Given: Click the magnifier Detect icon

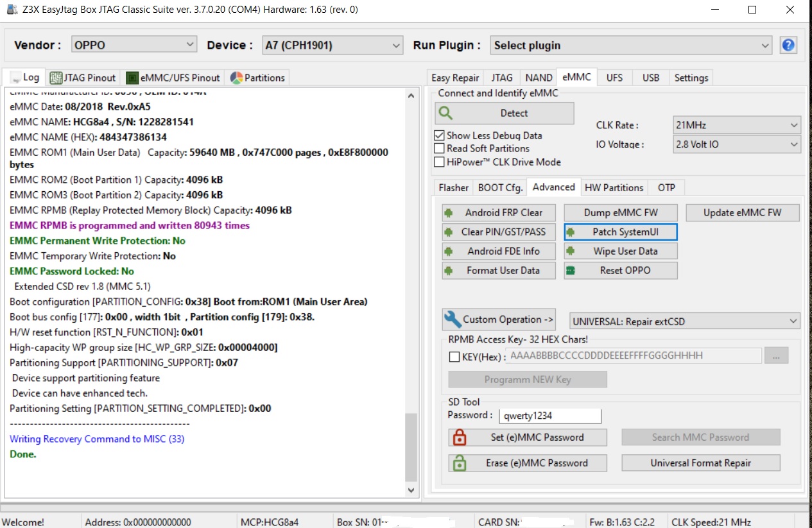Looking at the screenshot, I should click(x=445, y=114).
